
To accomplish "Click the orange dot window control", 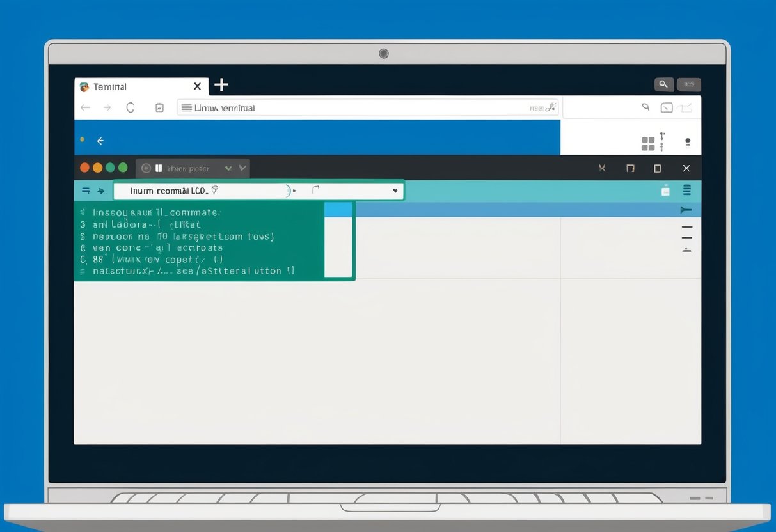I will (97, 168).
